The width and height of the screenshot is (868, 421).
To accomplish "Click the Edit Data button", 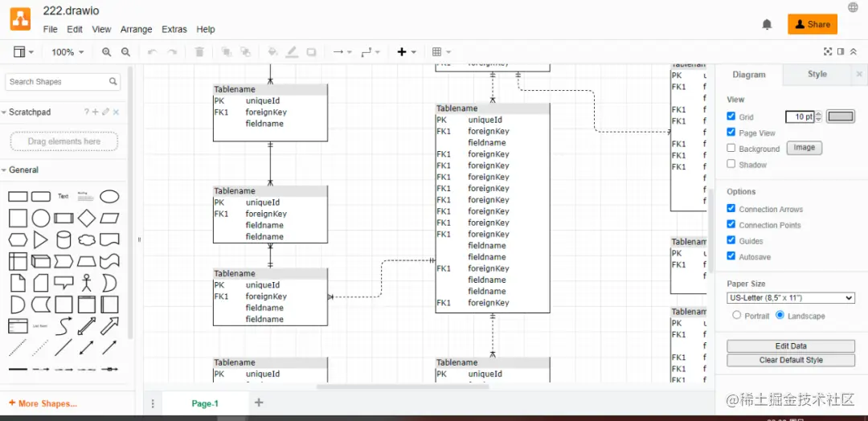I will pyautogui.click(x=791, y=345).
